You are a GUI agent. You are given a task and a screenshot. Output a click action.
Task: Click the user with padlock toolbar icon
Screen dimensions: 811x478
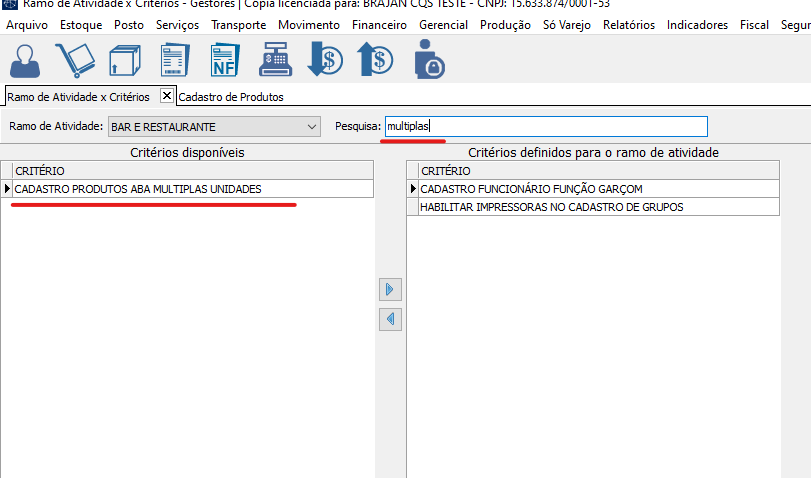[429, 59]
